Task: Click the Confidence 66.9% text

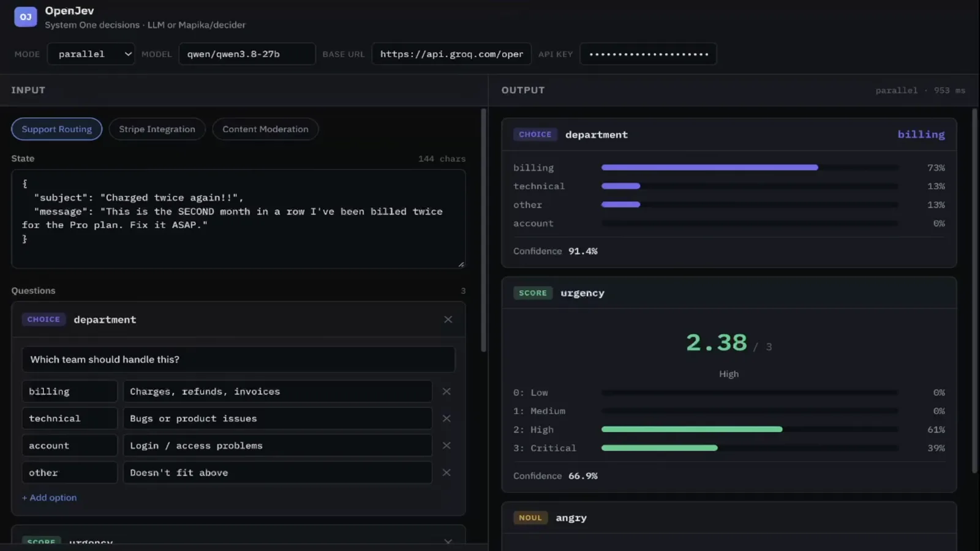Action: pyautogui.click(x=555, y=476)
